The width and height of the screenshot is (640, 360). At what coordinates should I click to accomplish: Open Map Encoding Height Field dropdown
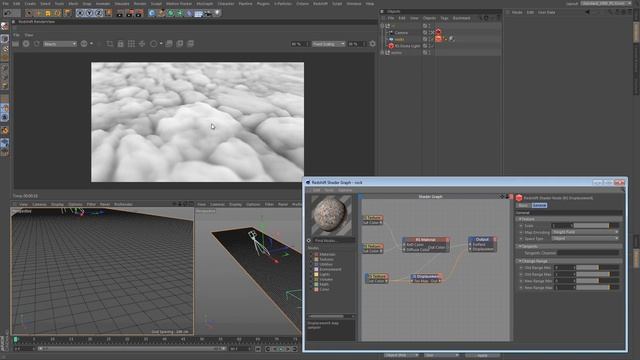click(x=585, y=232)
